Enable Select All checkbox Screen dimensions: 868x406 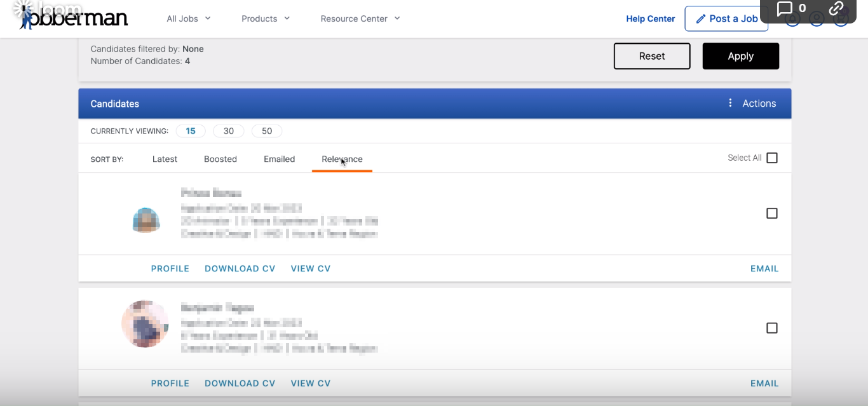pyautogui.click(x=772, y=158)
